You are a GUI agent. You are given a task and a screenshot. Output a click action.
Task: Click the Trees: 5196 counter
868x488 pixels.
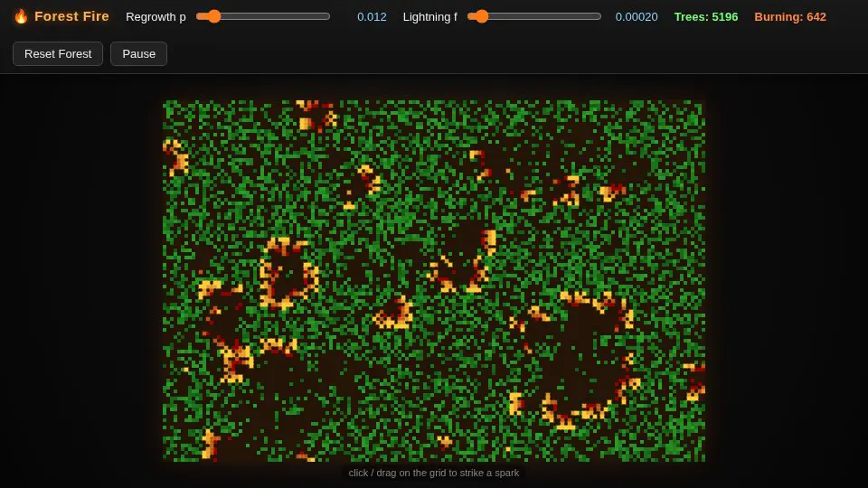coord(706,17)
